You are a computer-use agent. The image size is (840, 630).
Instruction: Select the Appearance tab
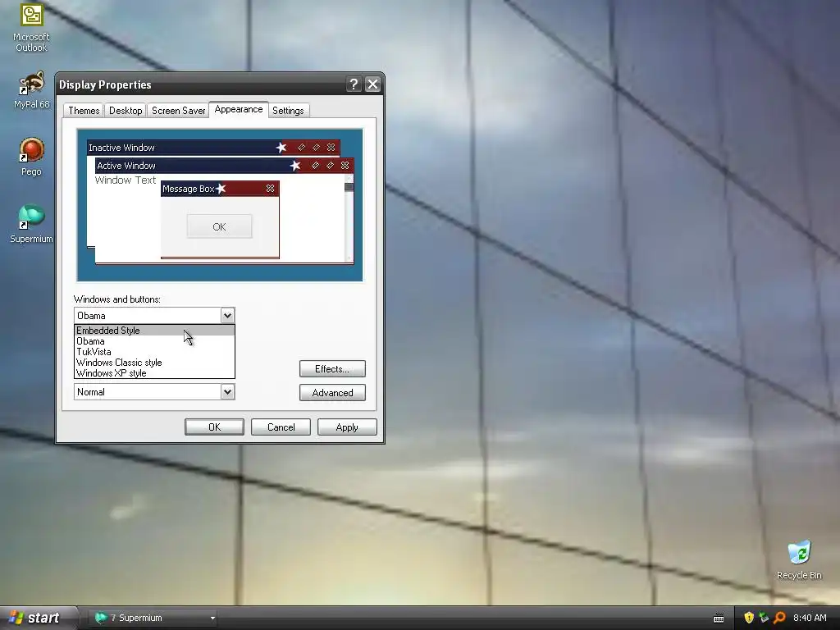pos(239,109)
